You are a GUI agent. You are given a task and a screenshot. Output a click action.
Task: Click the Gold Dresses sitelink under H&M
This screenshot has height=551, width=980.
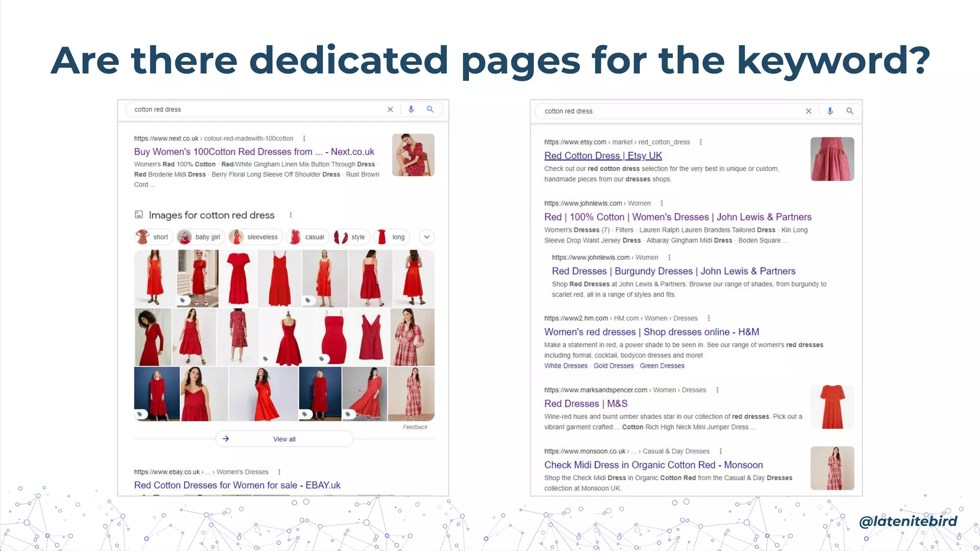pos(613,366)
